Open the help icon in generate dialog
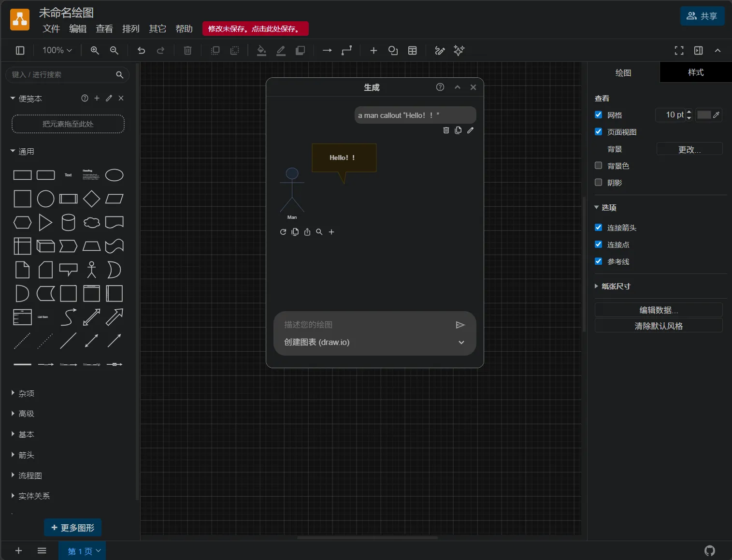 pyautogui.click(x=440, y=87)
